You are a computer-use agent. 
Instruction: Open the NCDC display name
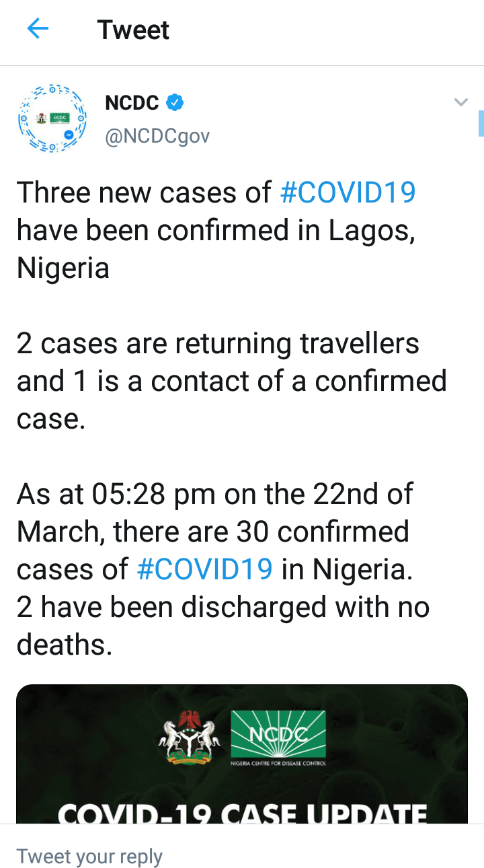click(132, 103)
